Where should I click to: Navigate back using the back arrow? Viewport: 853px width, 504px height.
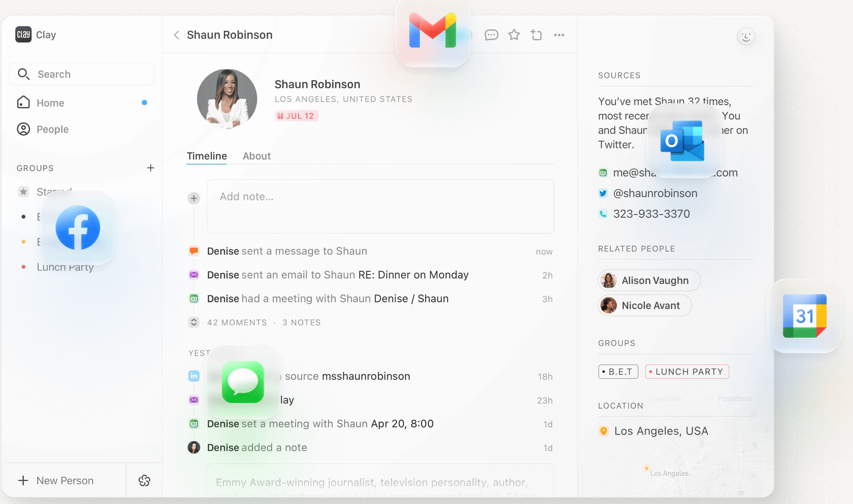point(176,35)
